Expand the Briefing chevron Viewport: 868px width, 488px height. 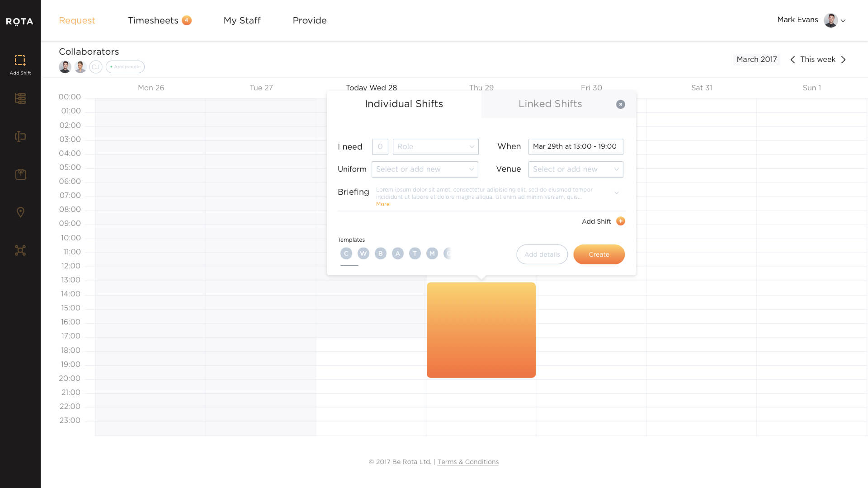[x=616, y=193]
